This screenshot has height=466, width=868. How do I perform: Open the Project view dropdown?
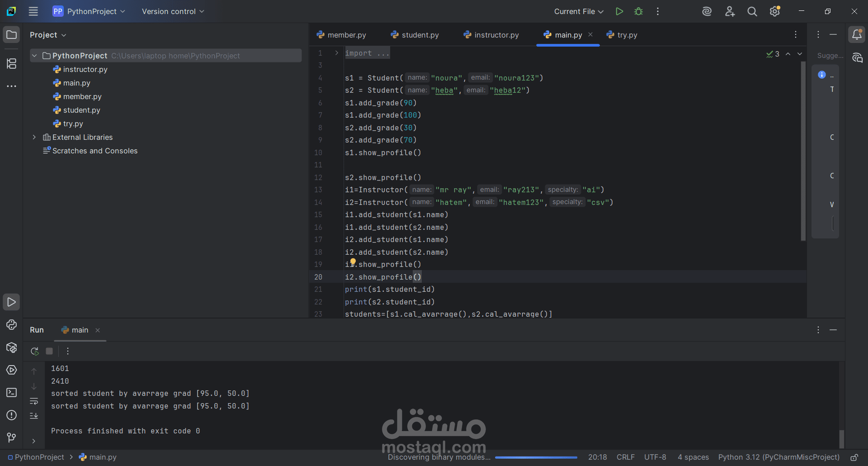coord(48,35)
